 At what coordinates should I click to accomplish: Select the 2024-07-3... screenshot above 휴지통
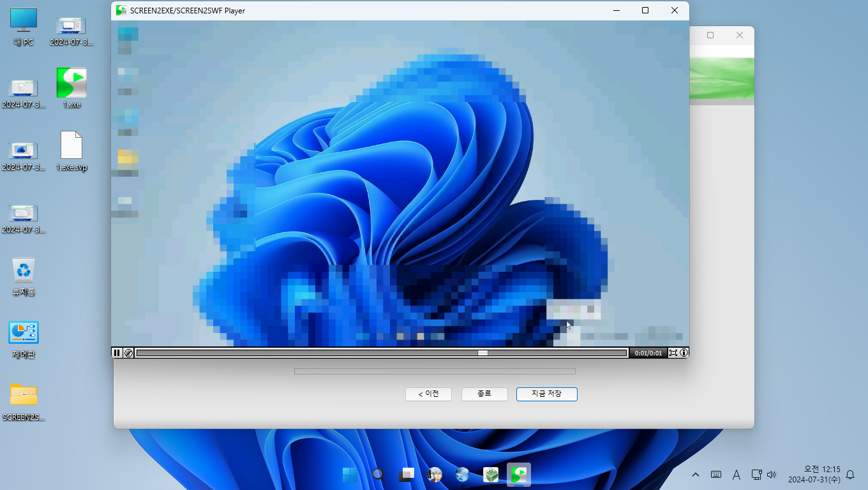(24, 218)
